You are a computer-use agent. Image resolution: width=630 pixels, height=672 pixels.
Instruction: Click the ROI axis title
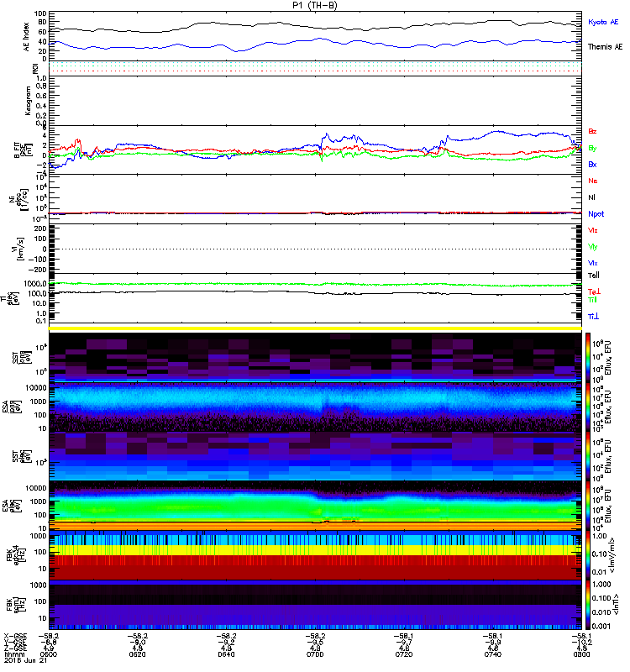[35, 68]
